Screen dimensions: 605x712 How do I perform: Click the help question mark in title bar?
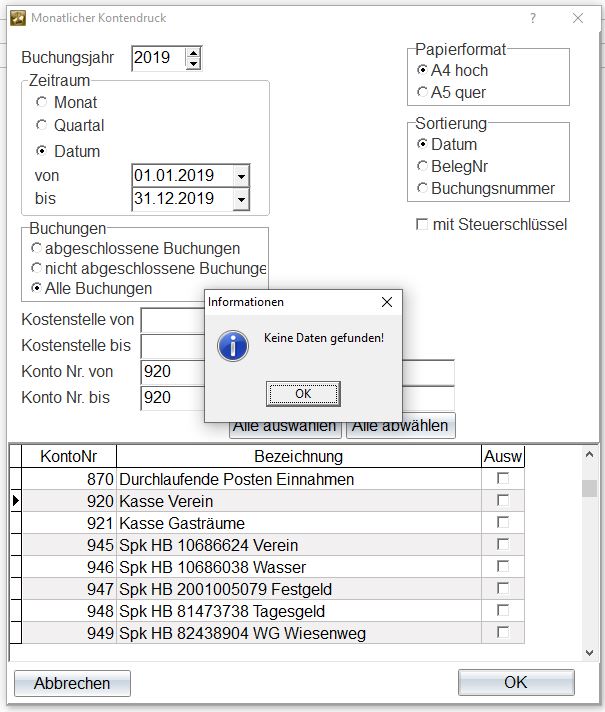click(533, 18)
